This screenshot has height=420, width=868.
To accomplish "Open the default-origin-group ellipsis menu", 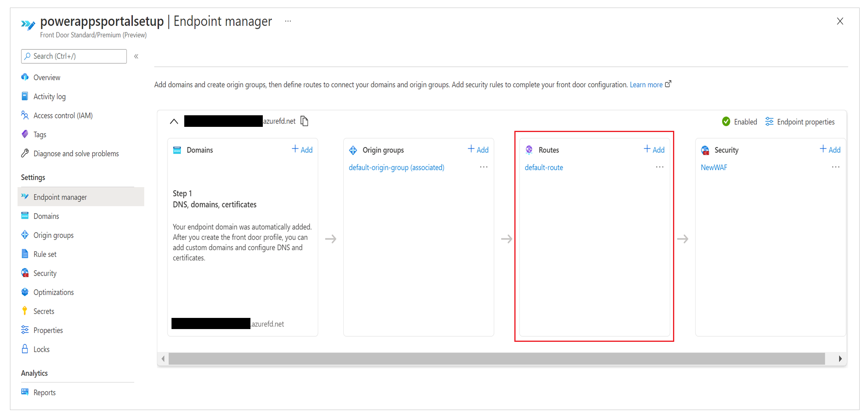I will click(483, 167).
